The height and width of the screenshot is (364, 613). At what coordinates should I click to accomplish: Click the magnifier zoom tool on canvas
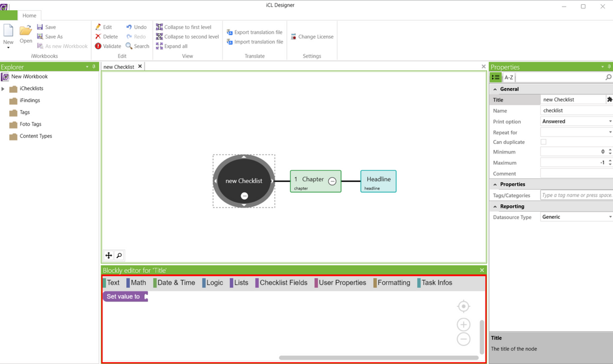[x=119, y=256]
